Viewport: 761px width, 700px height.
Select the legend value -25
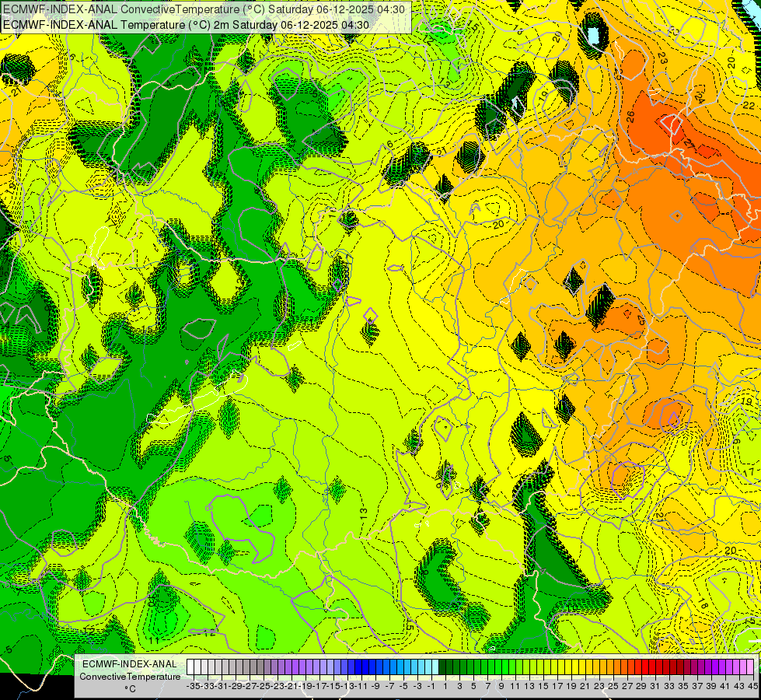[x=264, y=686]
